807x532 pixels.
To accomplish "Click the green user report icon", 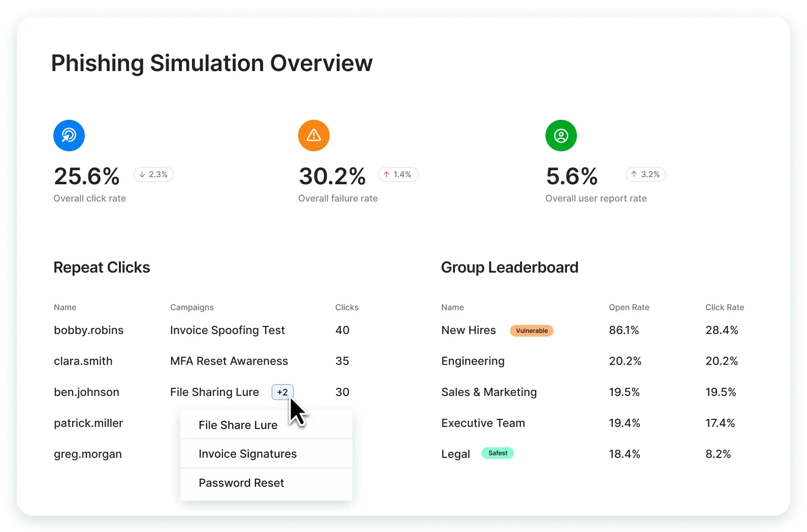I will point(561,136).
